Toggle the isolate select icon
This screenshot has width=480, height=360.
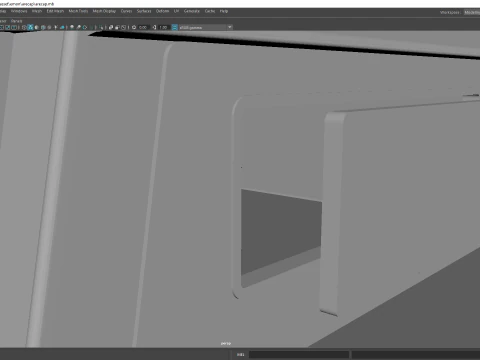pos(101,27)
